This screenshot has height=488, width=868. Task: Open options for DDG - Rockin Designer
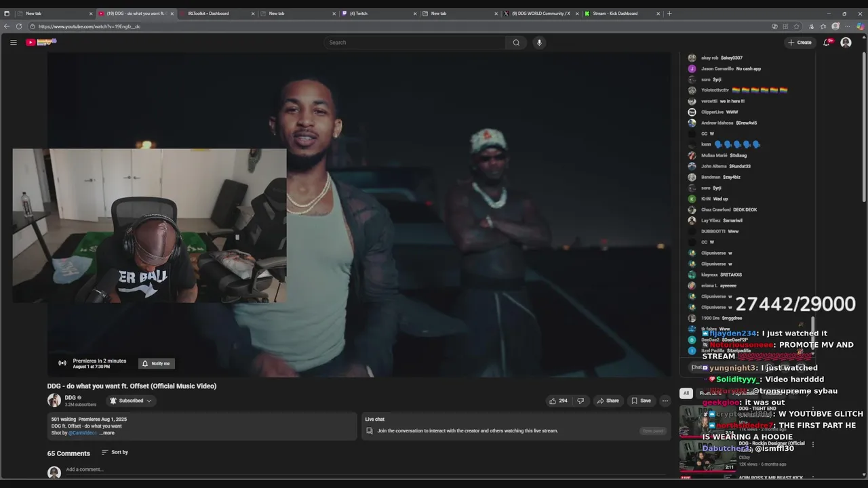[x=812, y=445]
